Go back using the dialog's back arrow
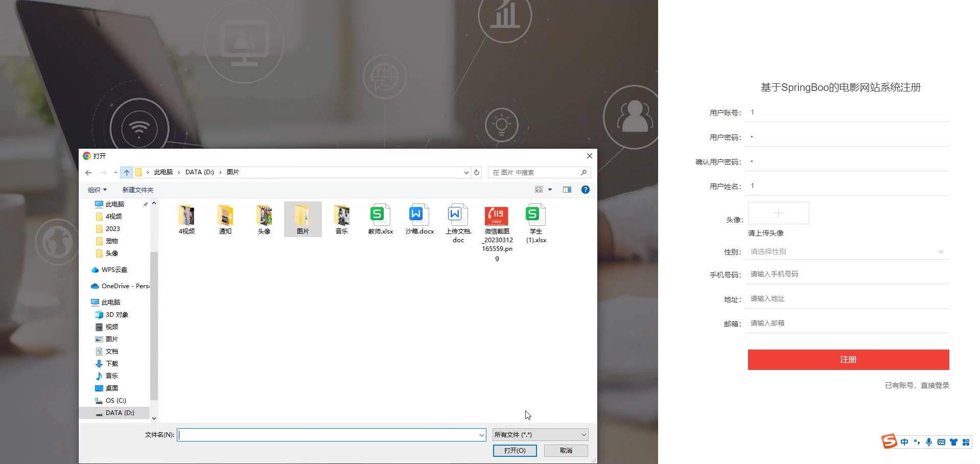This screenshot has width=980, height=464. tap(88, 173)
